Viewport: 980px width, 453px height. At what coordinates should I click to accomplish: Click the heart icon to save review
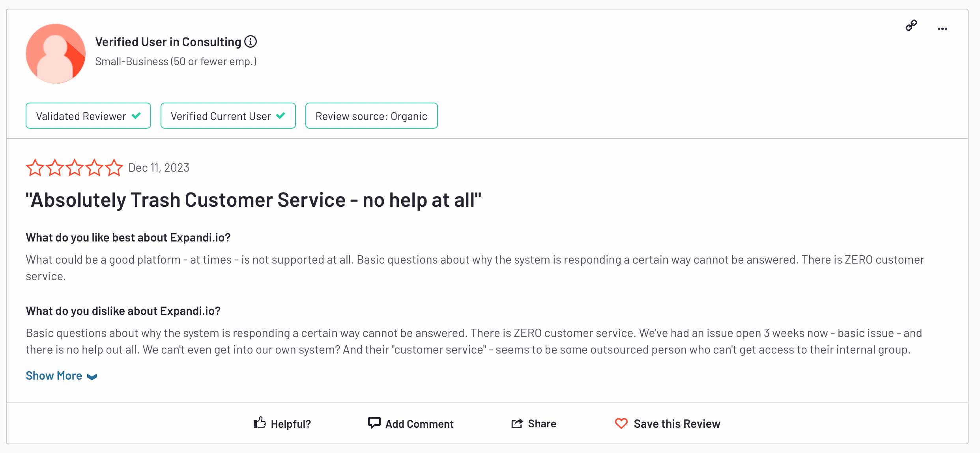621,423
